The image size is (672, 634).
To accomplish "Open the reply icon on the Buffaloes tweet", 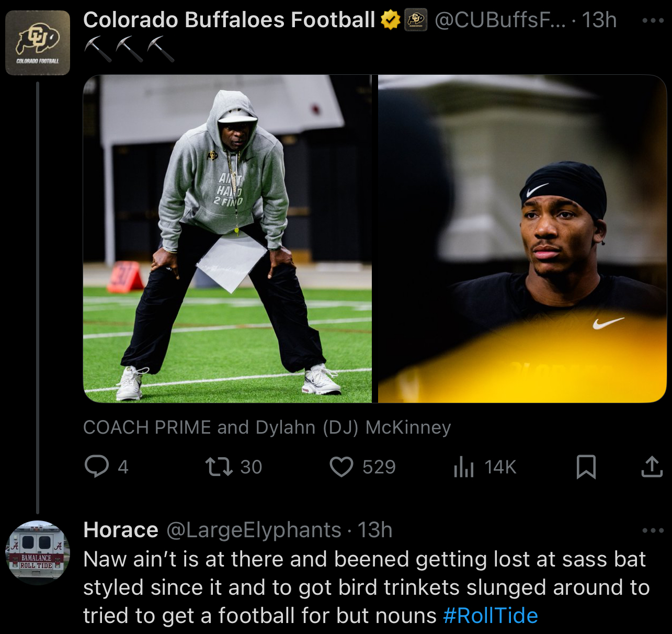I will (x=97, y=467).
